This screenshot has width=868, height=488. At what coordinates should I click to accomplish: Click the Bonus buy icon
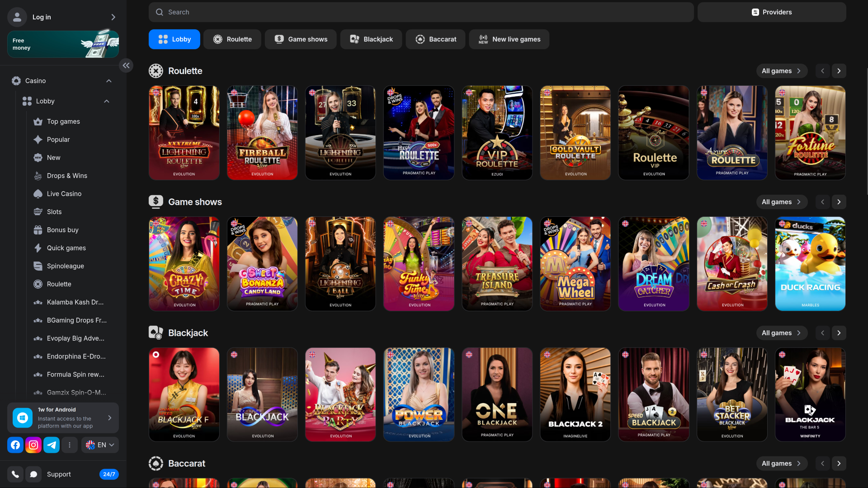coord(38,230)
